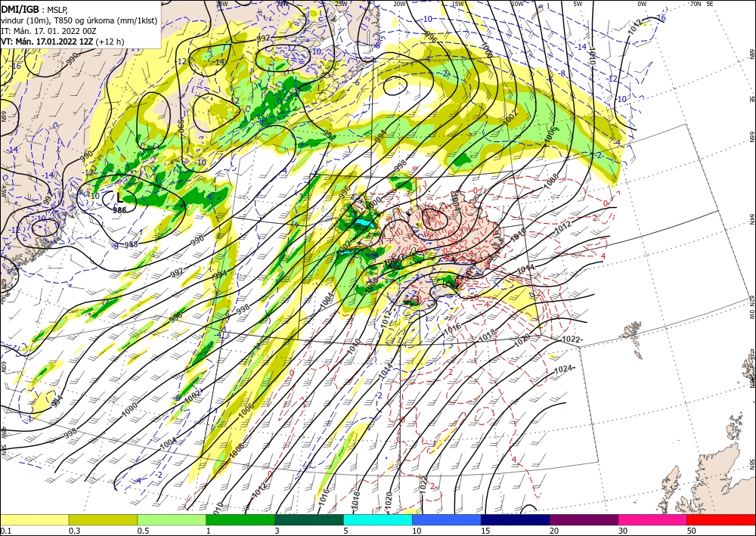The height and width of the screenshot is (536, 756).
Task: Click the 20W longitude label at top
Action: click(x=399, y=4)
